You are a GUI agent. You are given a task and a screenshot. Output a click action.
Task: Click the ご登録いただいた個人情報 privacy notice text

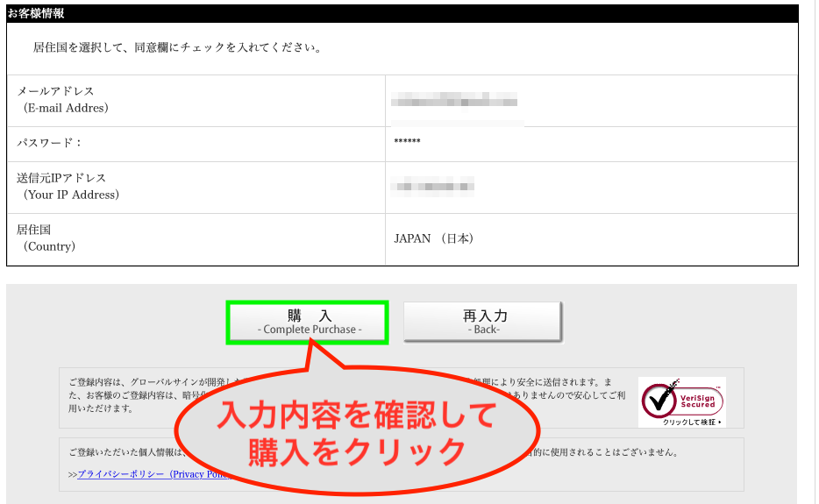click(123, 452)
